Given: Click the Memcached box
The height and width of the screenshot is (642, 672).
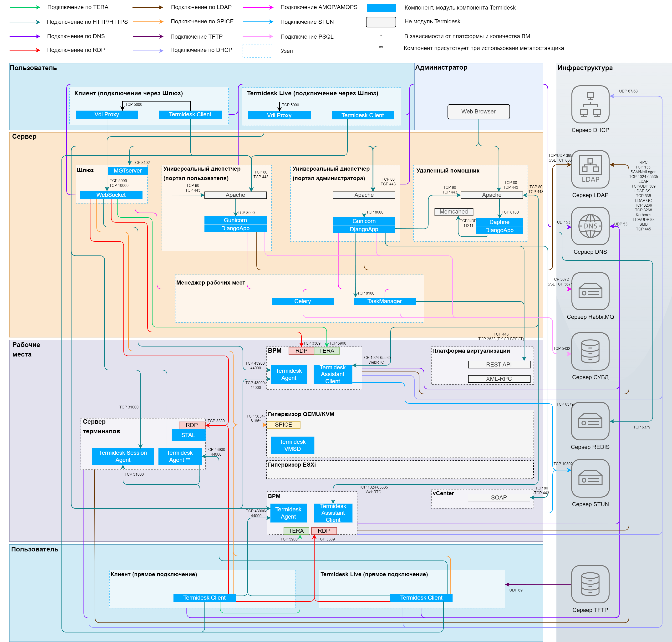Looking at the screenshot, I should [x=453, y=211].
